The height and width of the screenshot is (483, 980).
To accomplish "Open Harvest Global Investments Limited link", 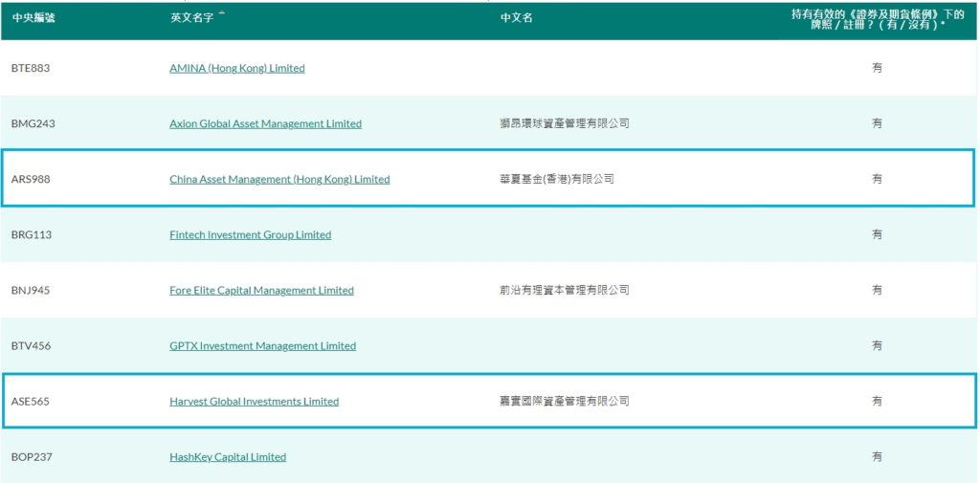I will (254, 402).
